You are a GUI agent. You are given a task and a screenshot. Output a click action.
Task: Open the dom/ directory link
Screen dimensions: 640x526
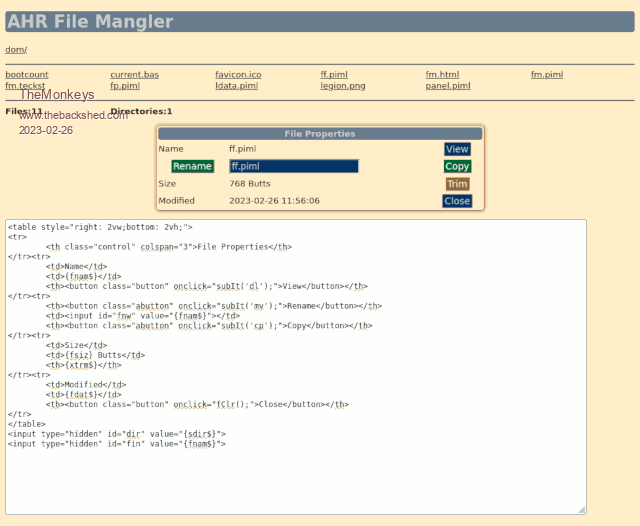coord(16,50)
